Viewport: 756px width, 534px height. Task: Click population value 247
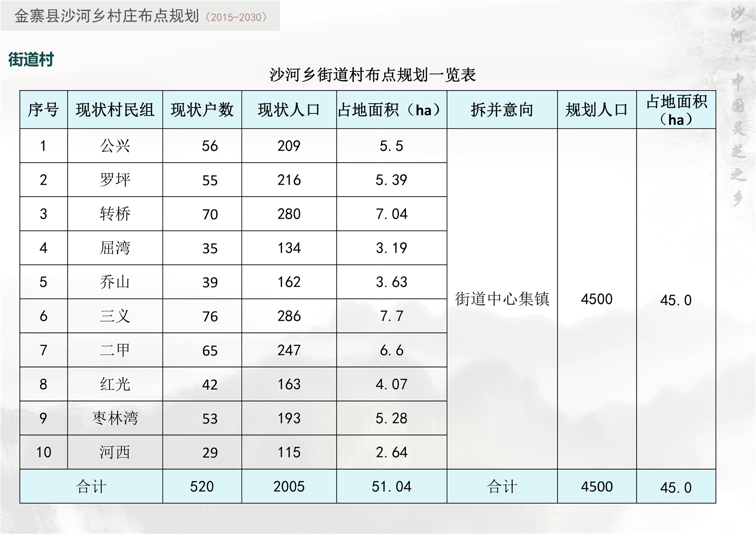[x=289, y=350]
